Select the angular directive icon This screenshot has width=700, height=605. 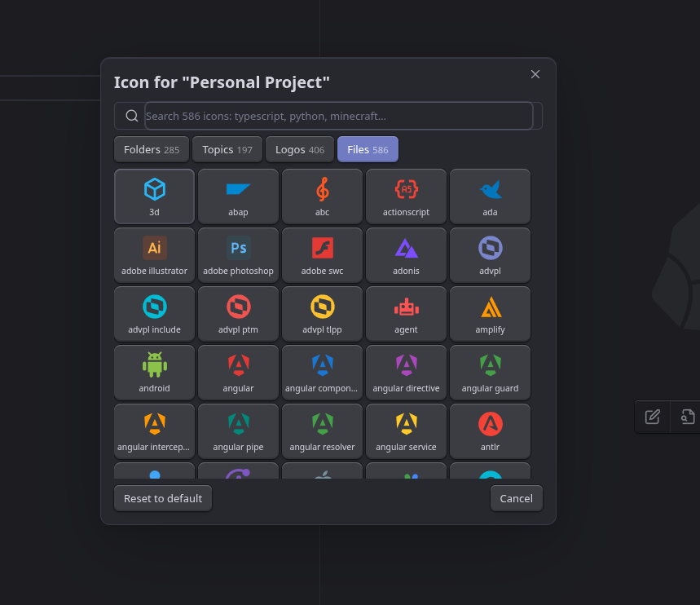coord(407,373)
